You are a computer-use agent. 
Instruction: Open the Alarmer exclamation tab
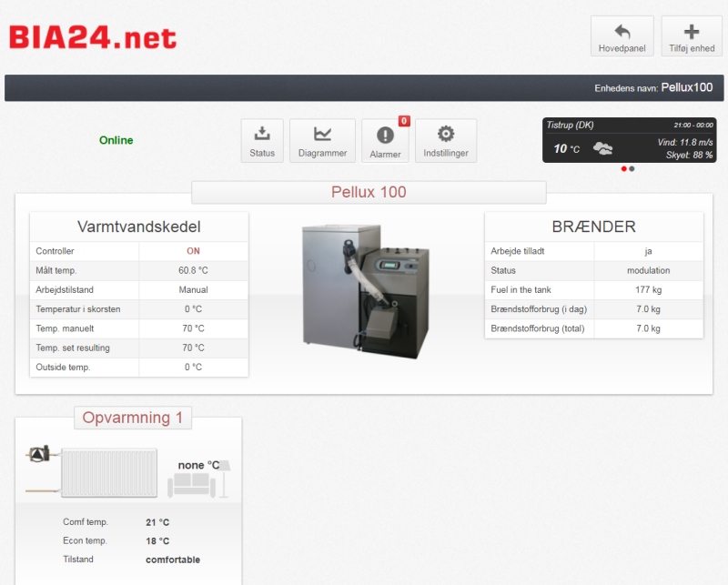385,141
